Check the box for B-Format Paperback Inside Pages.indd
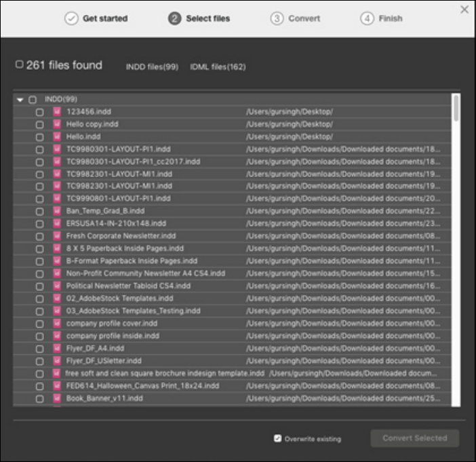The image size is (476, 462). (x=40, y=261)
